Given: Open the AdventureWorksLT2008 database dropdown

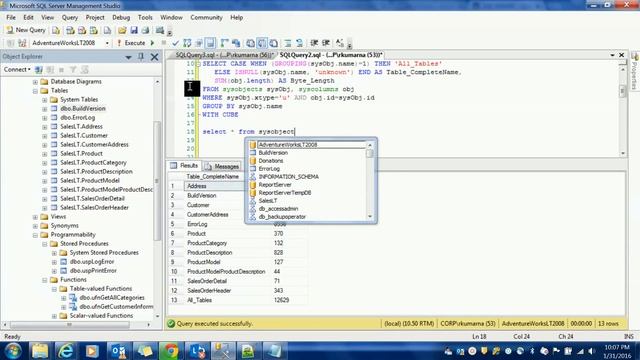Looking at the screenshot, I should click(107, 43).
